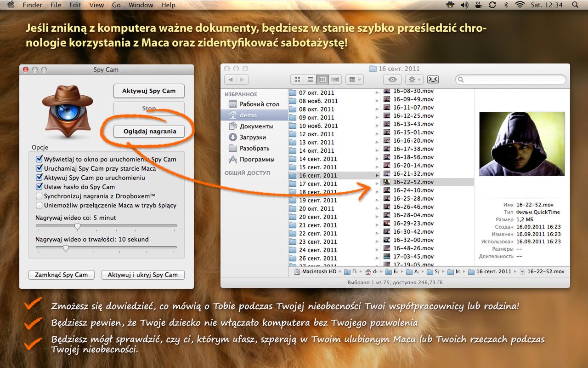588x368 pixels.
Task: Click Macintosh HD in path bar
Action: click(315, 271)
